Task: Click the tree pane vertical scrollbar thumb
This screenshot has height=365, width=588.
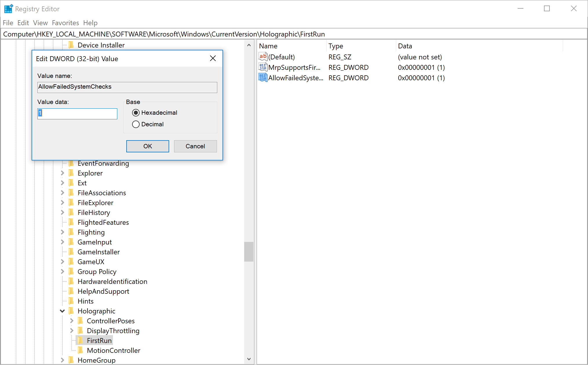Action: coord(249,251)
